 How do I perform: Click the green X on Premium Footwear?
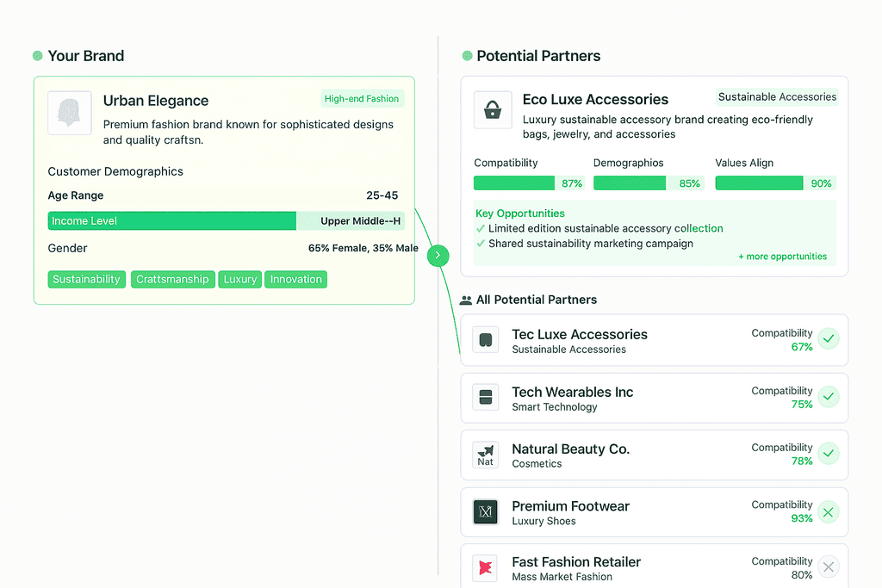(829, 512)
